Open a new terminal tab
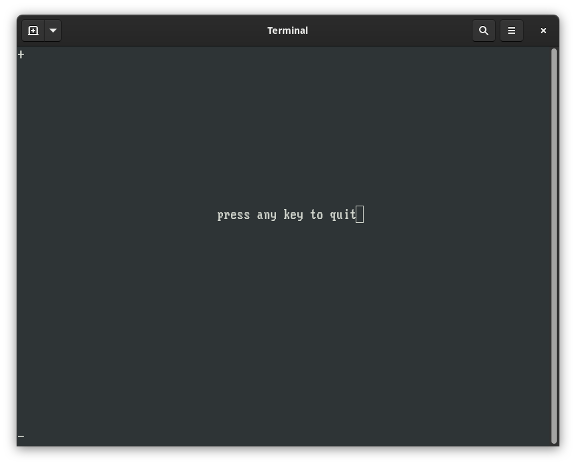Viewport: 576px width, 466px height. pyautogui.click(x=33, y=30)
